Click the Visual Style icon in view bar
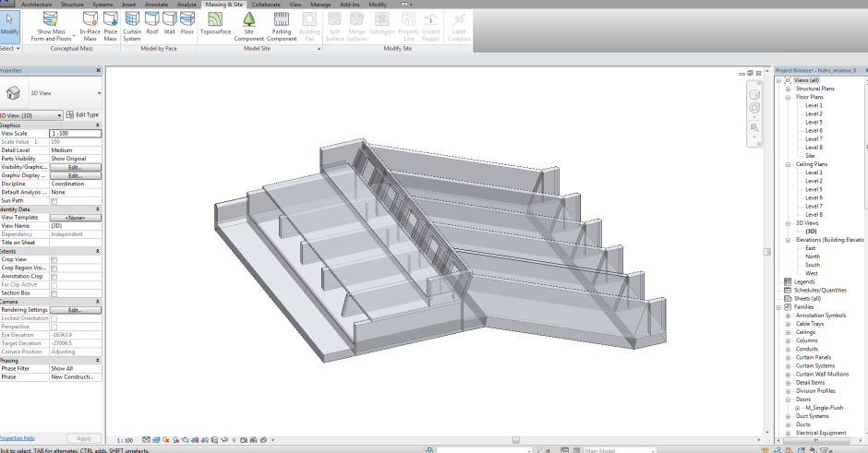 tap(156, 440)
